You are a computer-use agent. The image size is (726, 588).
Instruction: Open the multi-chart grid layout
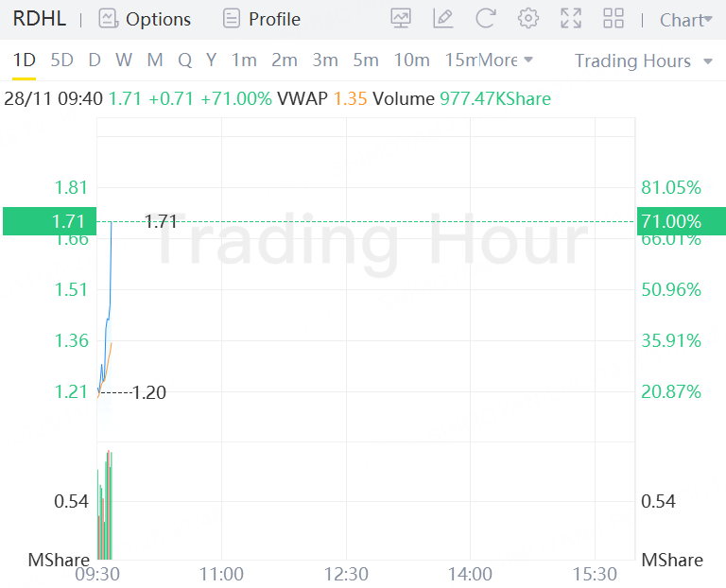(x=614, y=19)
